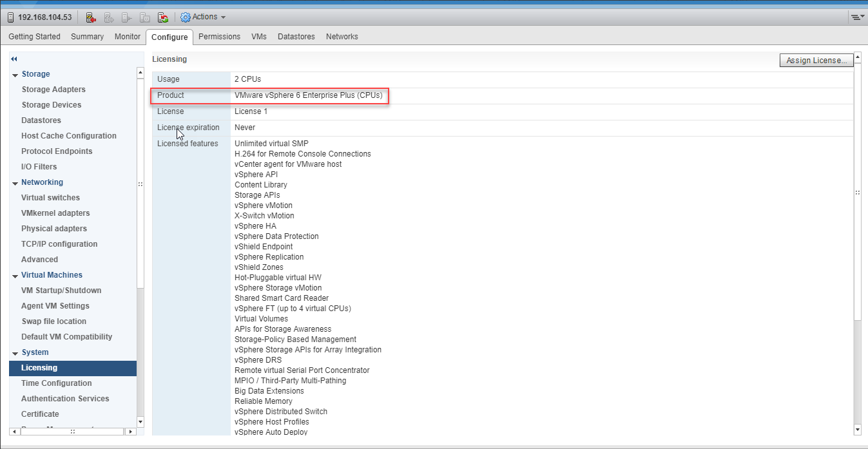Click 'VMware vSphere 6 Enterprise Plus (CPUs)' text
Image resolution: width=868 pixels, height=449 pixels.
coord(308,95)
